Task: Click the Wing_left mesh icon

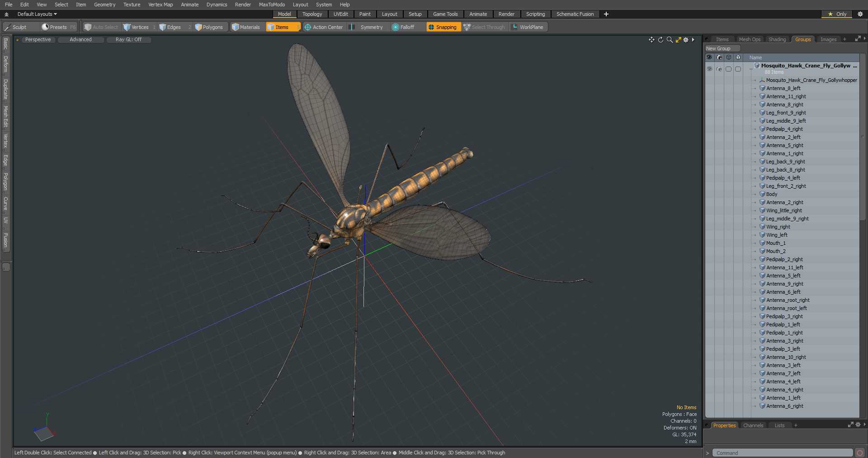Action: pos(762,235)
